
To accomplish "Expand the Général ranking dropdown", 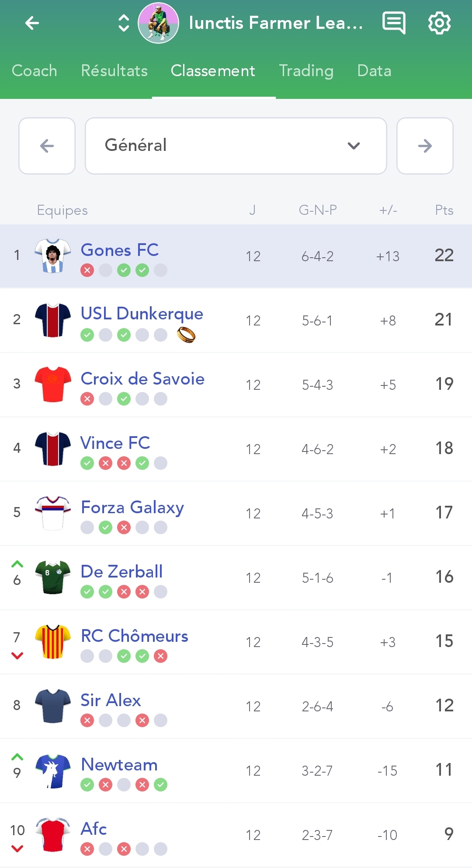I will pos(236,146).
